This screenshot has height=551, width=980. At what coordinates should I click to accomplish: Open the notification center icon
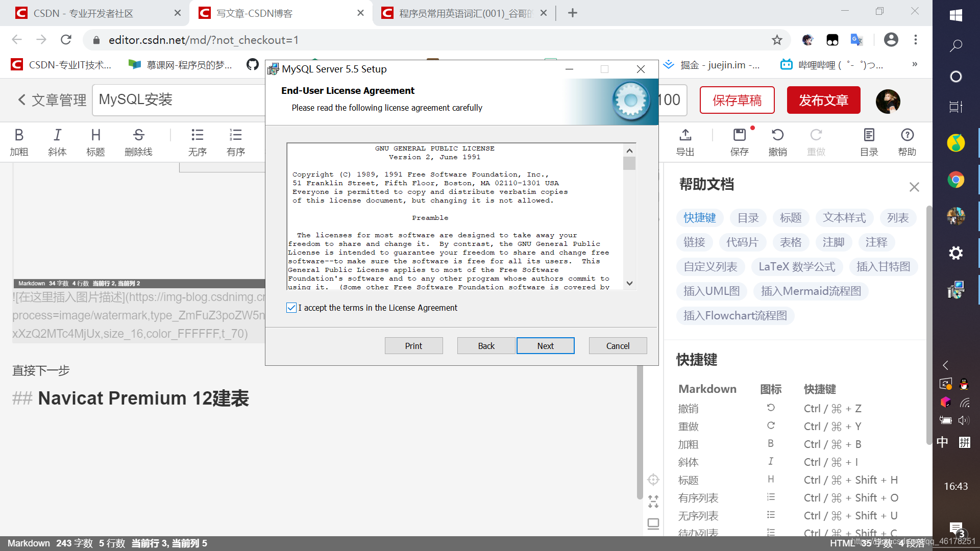pyautogui.click(x=957, y=529)
